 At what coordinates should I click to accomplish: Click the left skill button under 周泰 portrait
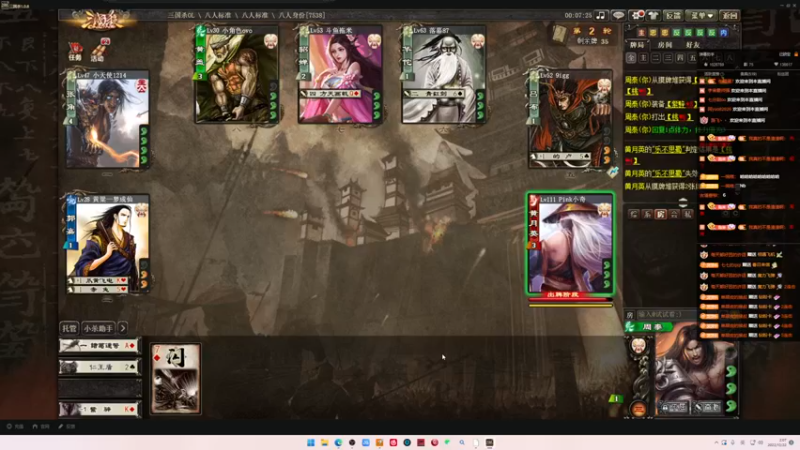(674, 407)
